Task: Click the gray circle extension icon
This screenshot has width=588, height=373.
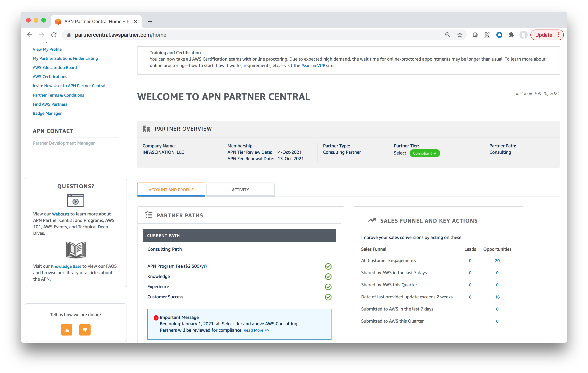Action: point(475,35)
